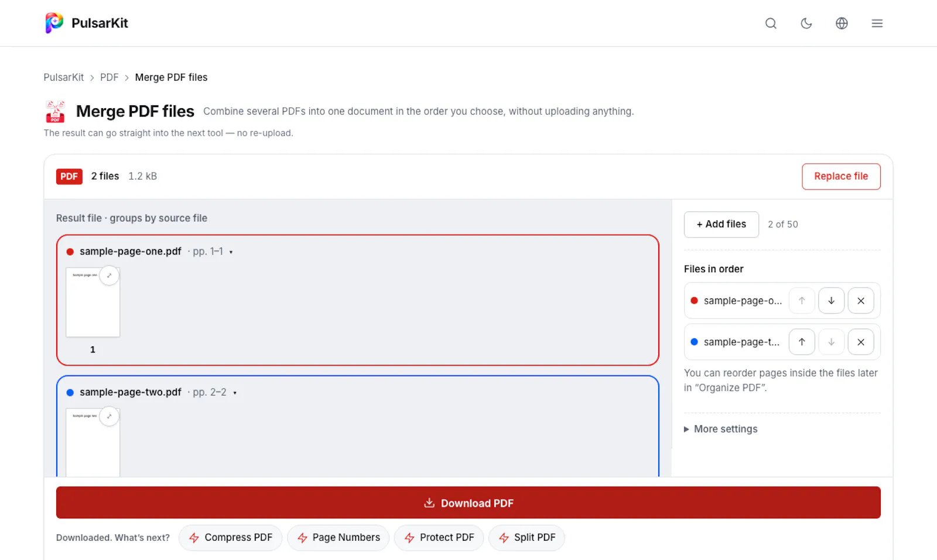Image resolution: width=937 pixels, height=560 pixels.
Task: Move sample-page-t... file up
Action: pyautogui.click(x=802, y=342)
